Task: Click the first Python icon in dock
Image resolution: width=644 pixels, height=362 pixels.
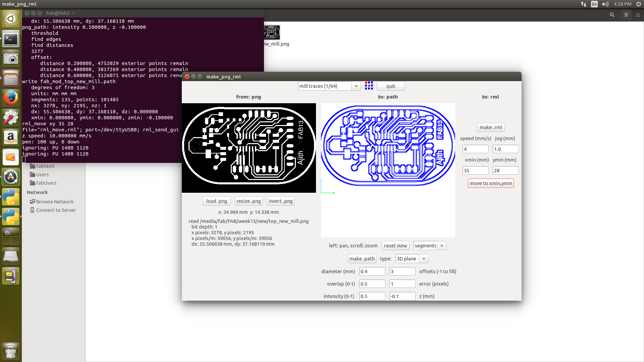Action: [x=11, y=197]
